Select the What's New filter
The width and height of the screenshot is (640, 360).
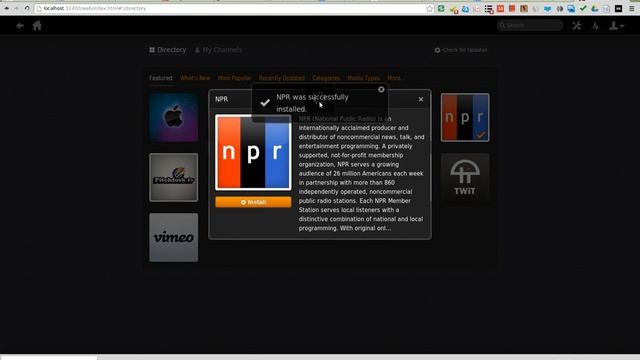[195, 78]
